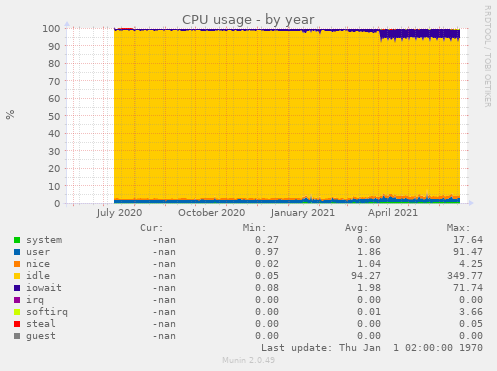Click the arrow at the x-axis end
The width and height of the screenshot is (497, 371).
(471, 203)
